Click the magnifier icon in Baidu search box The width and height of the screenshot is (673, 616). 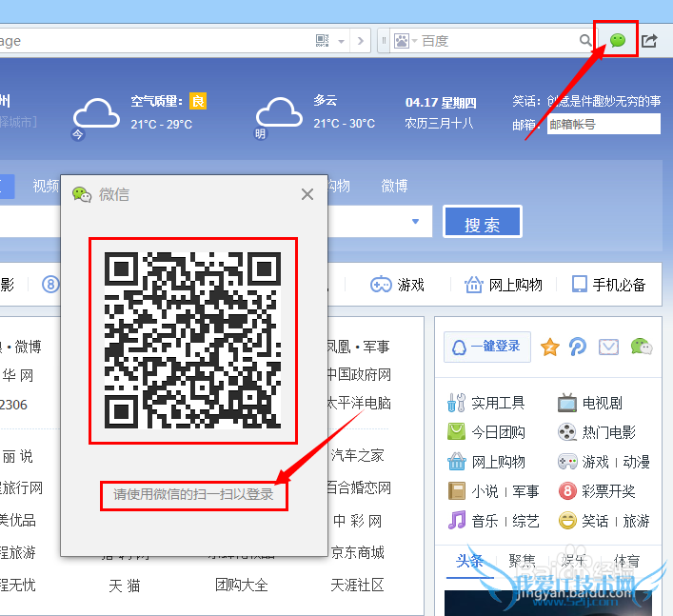point(585,40)
